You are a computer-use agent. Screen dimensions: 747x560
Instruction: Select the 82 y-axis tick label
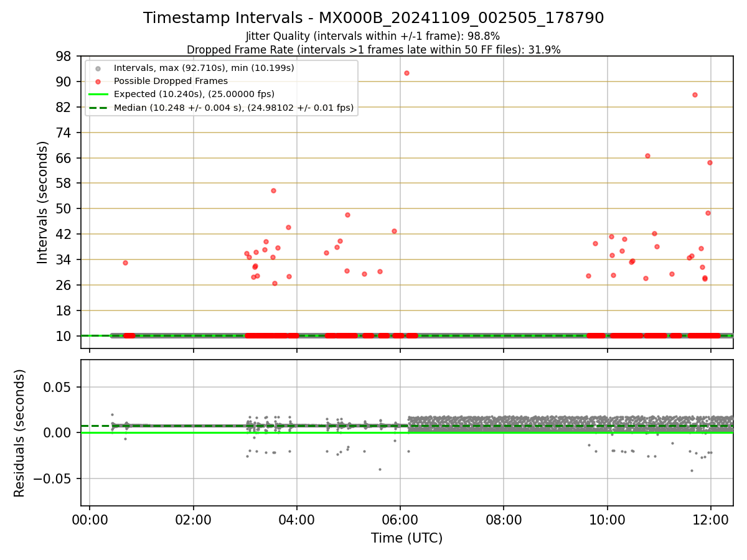65,108
